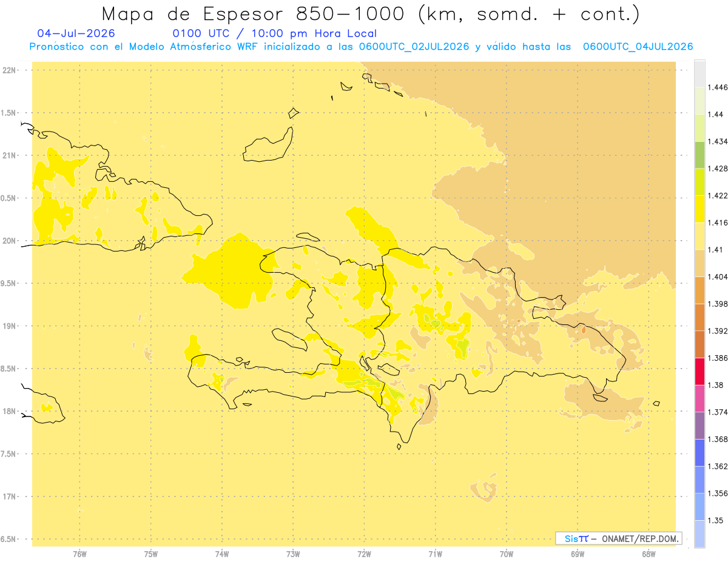
Task: Click the date text '04-Jul-2026'
Action: (76, 34)
